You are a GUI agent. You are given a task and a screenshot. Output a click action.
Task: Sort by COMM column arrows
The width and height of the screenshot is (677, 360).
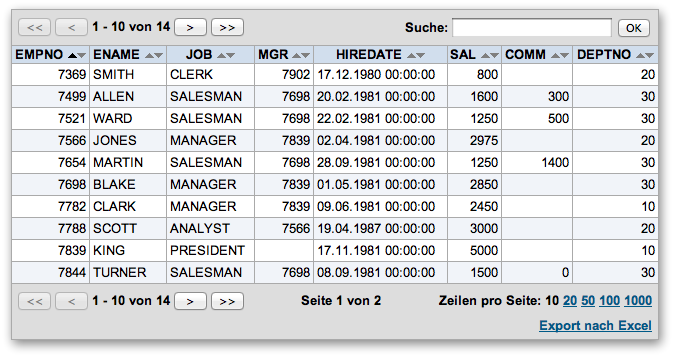pyautogui.click(x=560, y=55)
